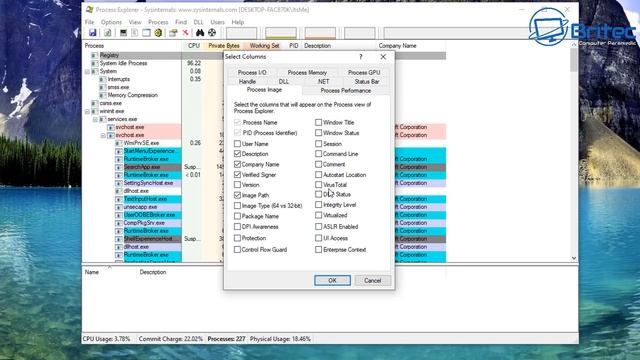Enable the Window Title checkbox

[318, 122]
